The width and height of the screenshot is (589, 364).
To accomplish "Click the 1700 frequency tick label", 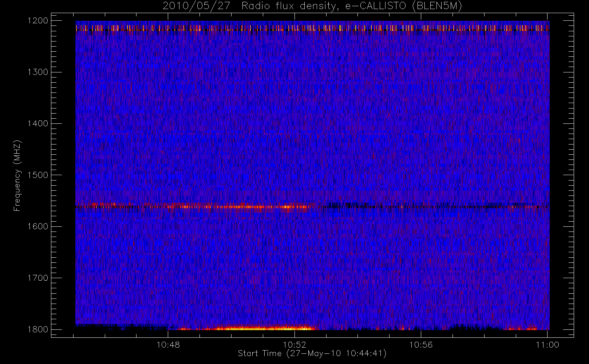I will click(38, 278).
